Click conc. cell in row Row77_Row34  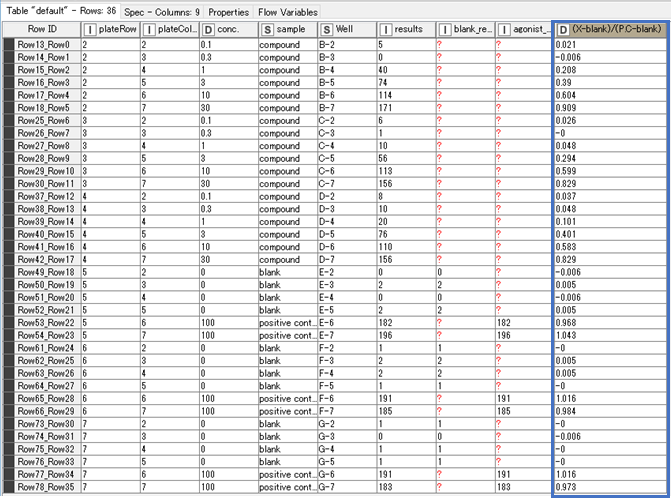229,474
